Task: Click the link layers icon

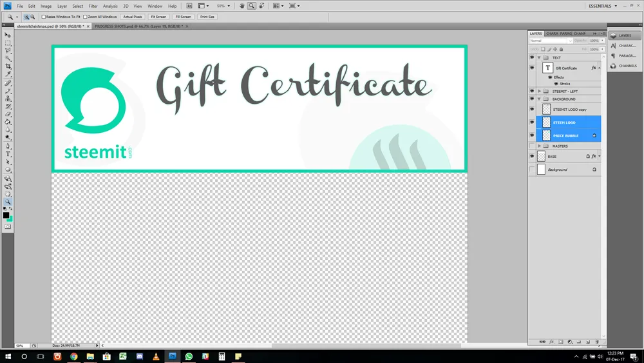Action: pos(542,342)
